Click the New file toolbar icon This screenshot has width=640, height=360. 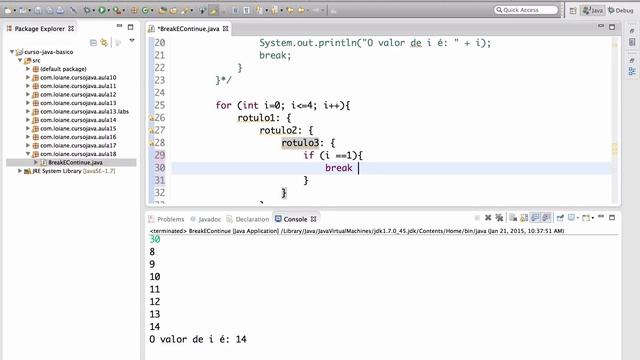coord(8,10)
